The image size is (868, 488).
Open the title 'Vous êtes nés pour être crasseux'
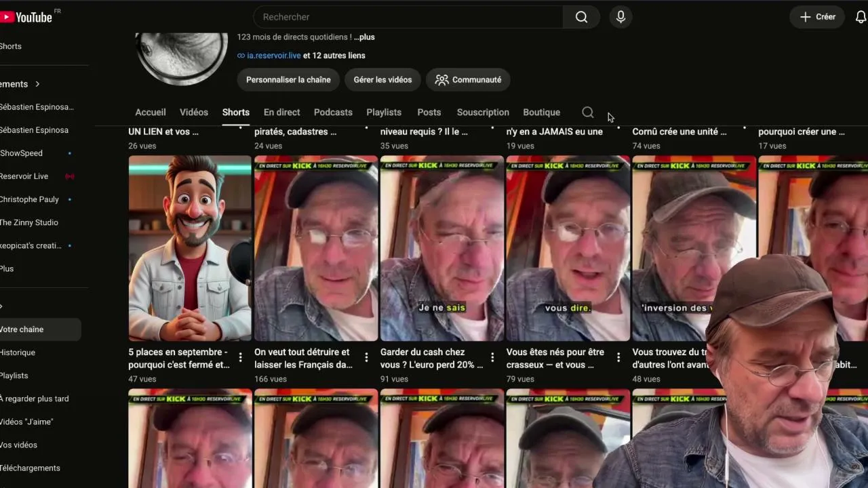click(x=555, y=359)
